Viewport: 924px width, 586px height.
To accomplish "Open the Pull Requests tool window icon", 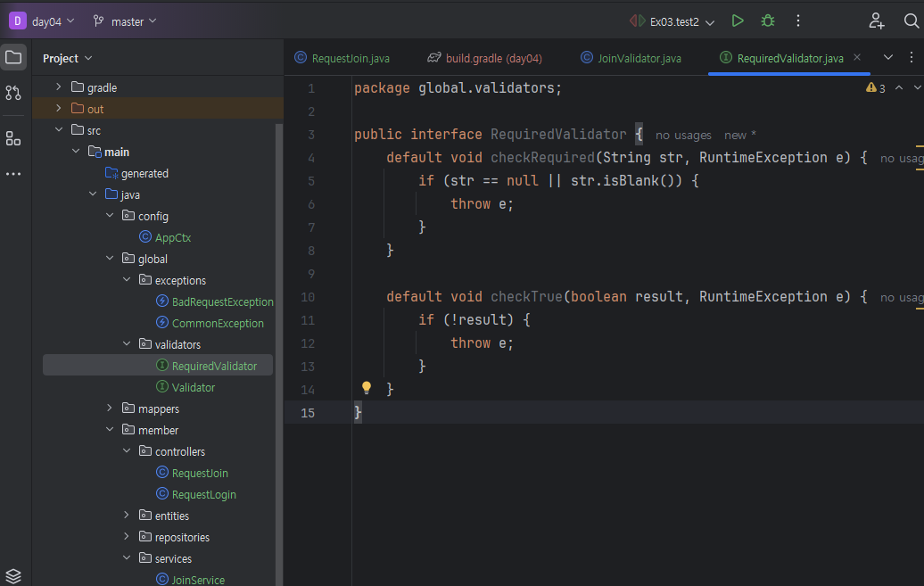I will point(13,93).
